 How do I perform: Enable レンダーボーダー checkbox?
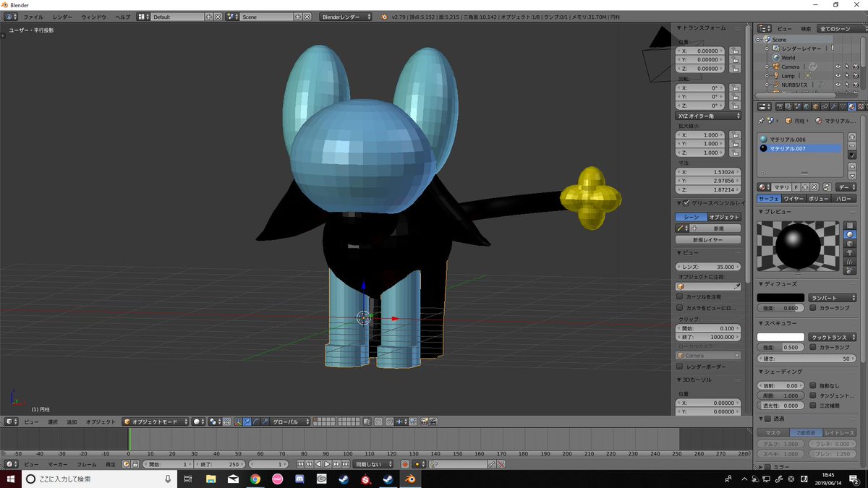tap(680, 367)
